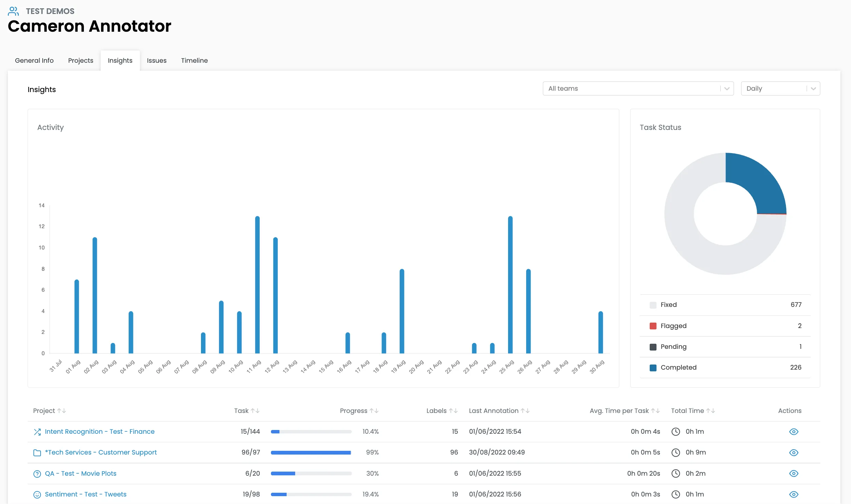Switch to the General Info tab

click(34, 60)
